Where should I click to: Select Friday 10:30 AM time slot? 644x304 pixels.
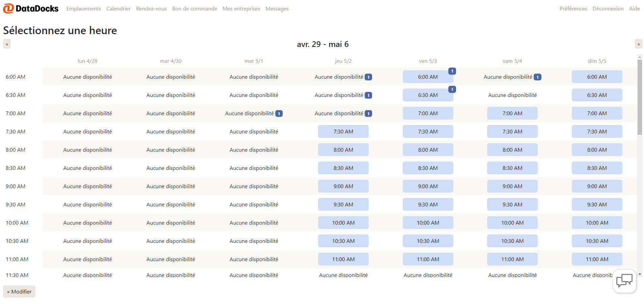(x=428, y=241)
